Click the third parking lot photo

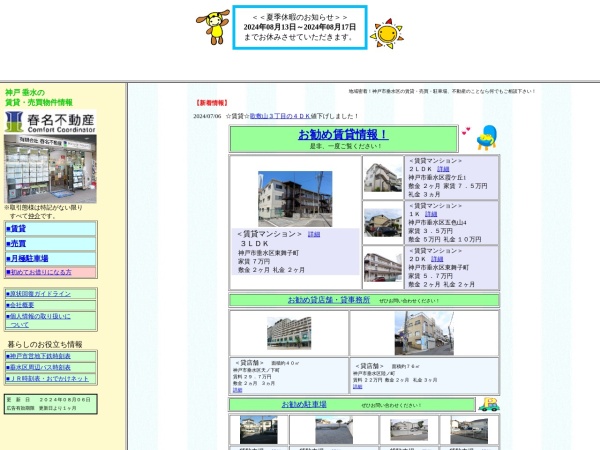tap(409, 430)
